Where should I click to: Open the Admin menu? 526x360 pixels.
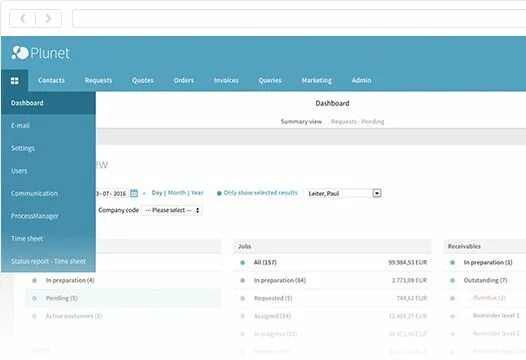pos(361,81)
